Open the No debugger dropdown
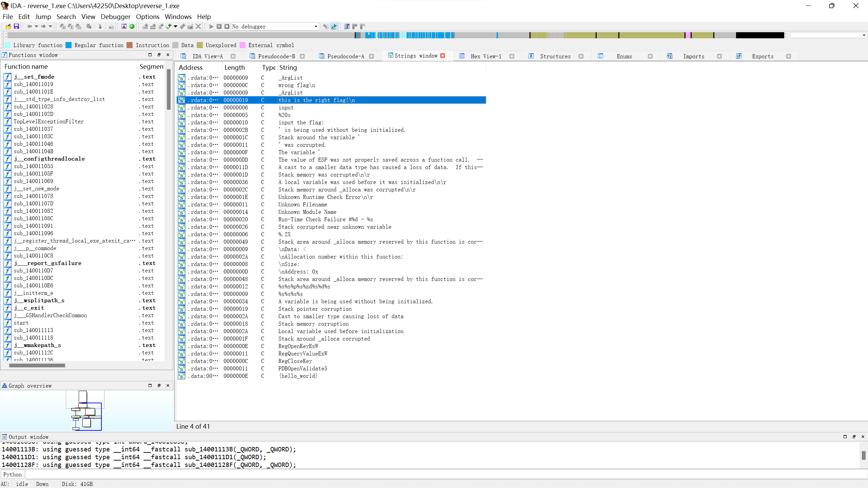The image size is (868, 488). coord(315,26)
